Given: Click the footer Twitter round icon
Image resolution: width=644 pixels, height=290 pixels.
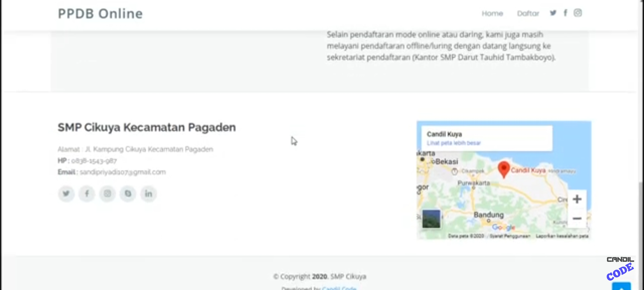Looking at the screenshot, I should coord(66,194).
